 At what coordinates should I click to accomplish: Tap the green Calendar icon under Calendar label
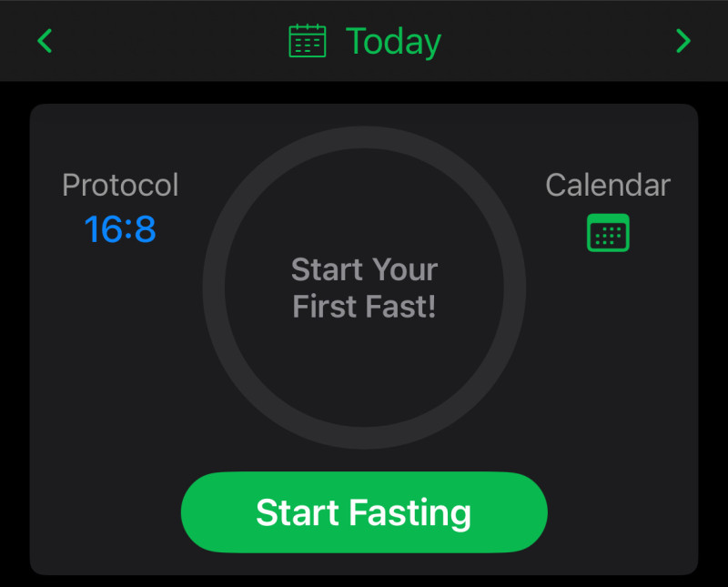pos(608,232)
